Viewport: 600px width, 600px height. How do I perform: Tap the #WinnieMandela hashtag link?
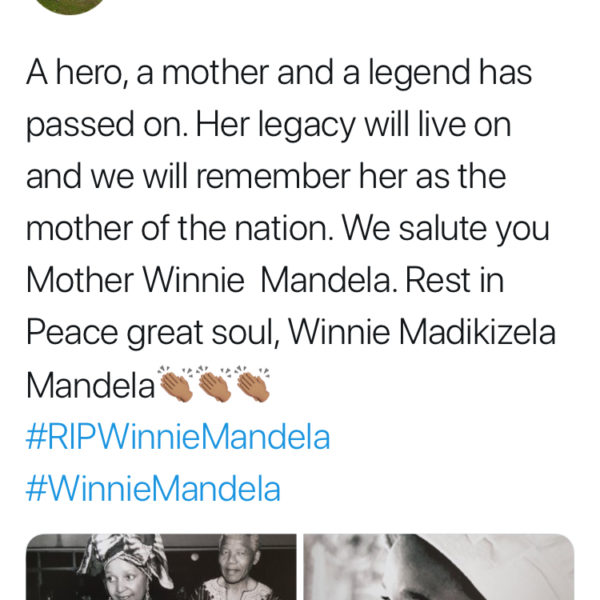pos(153,489)
